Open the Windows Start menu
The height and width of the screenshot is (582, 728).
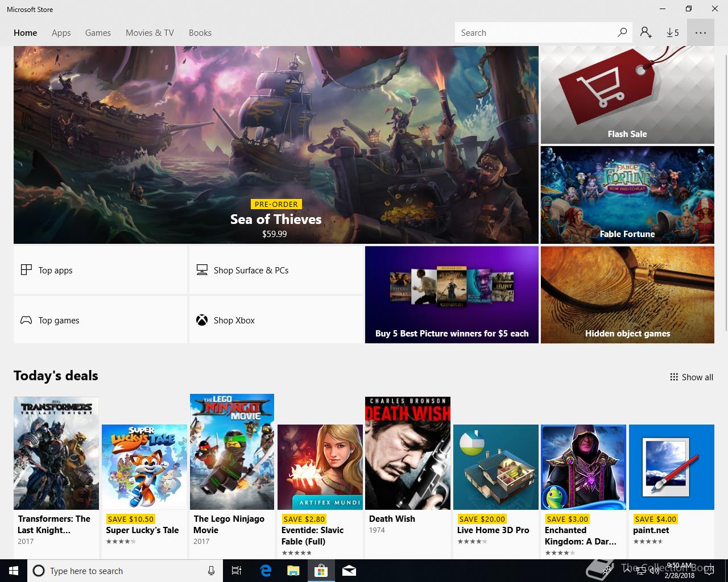tap(14, 571)
